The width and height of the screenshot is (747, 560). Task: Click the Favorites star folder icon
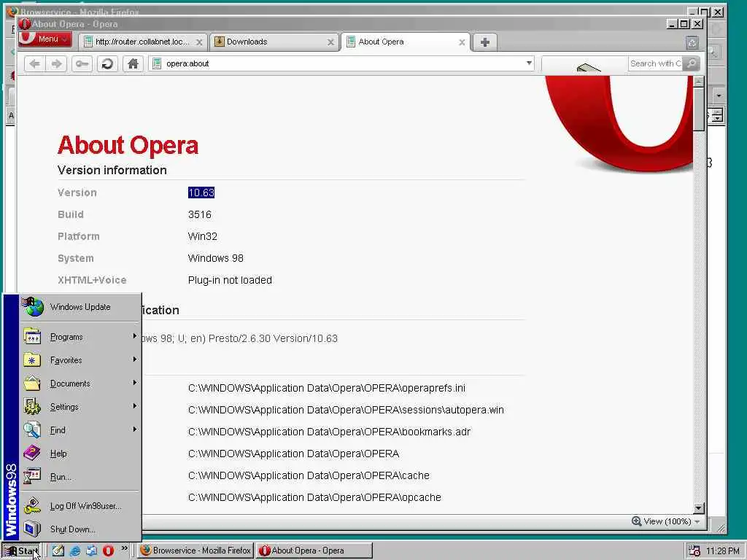point(32,360)
